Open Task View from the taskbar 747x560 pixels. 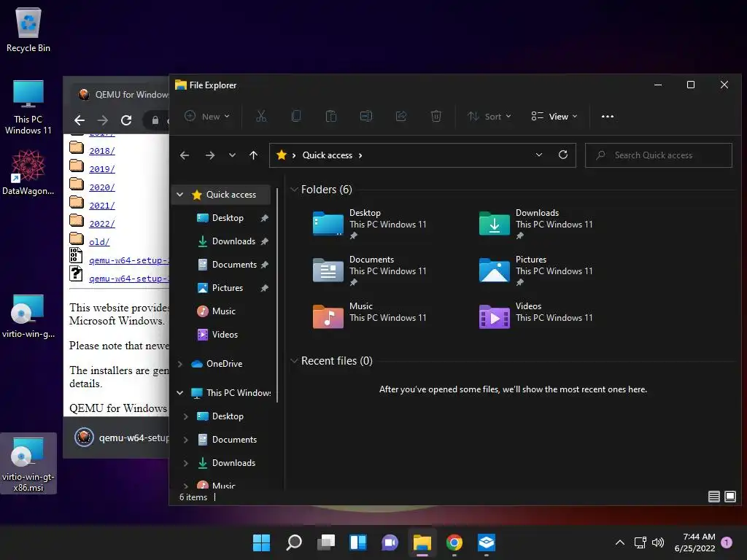coord(326,542)
